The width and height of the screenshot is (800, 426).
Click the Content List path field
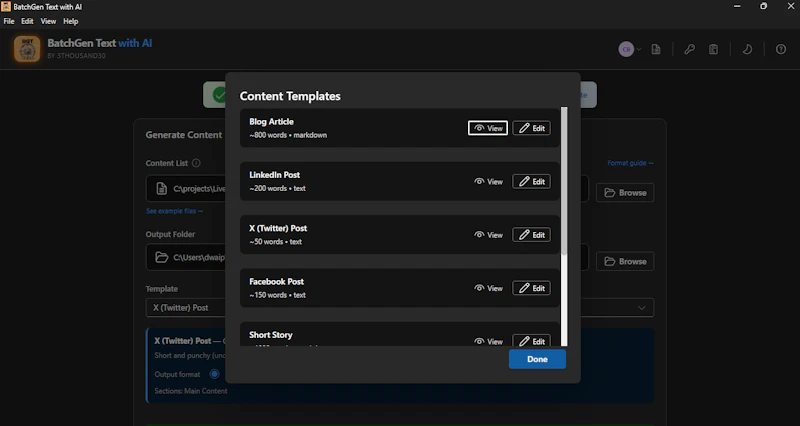coord(367,189)
